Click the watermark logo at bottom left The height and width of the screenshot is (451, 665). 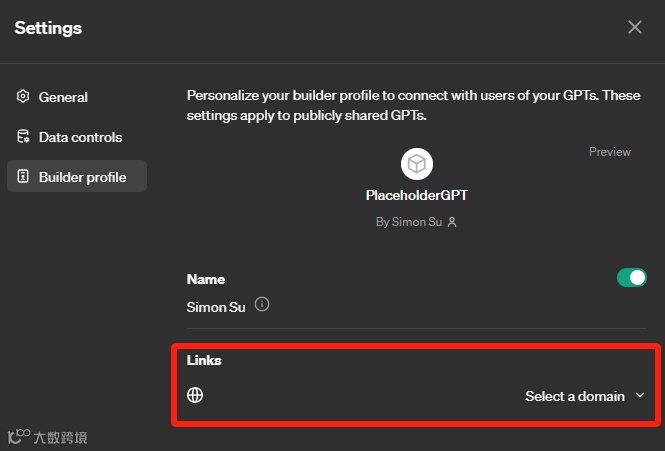18,437
